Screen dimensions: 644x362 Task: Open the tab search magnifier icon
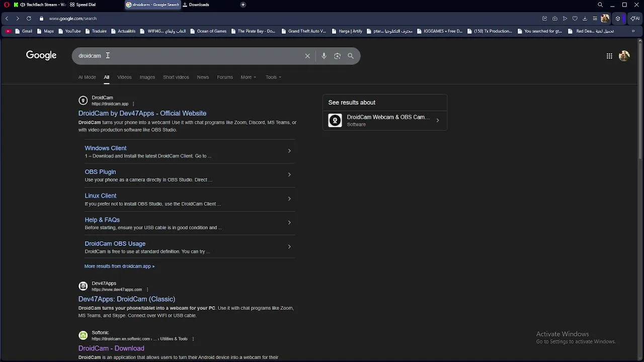tap(600, 5)
